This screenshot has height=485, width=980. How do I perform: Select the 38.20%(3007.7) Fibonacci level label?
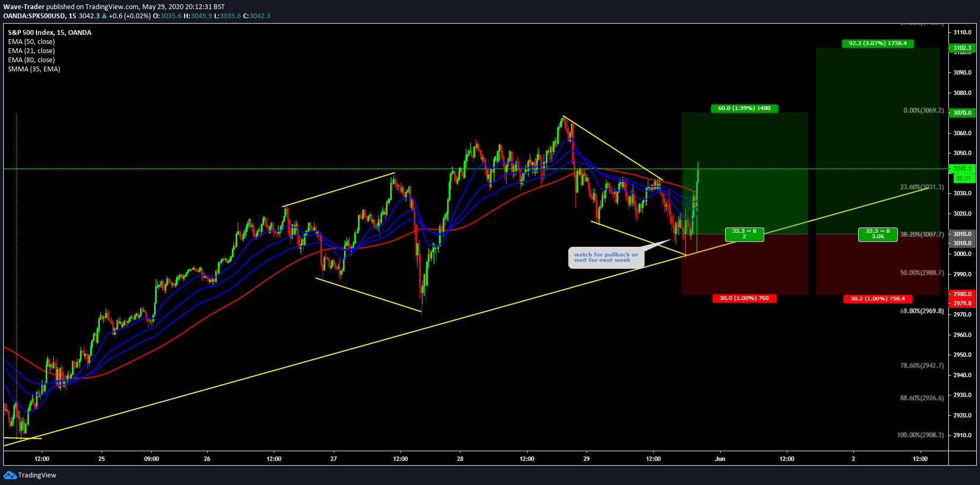[x=922, y=234]
